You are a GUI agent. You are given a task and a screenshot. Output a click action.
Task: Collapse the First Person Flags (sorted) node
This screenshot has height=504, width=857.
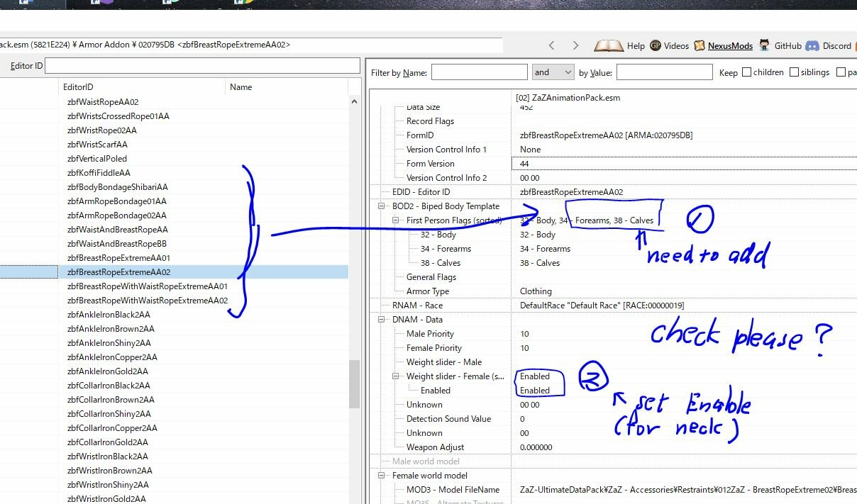(x=397, y=220)
